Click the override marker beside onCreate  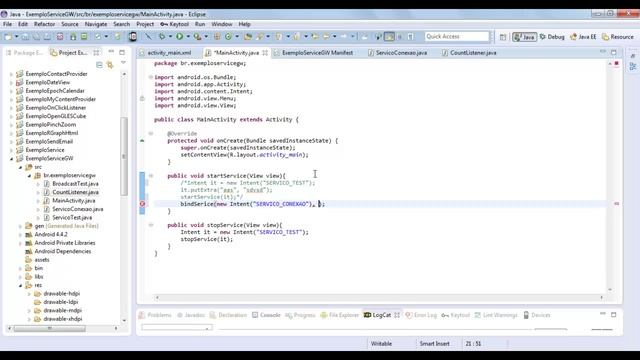(x=142, y=140)
